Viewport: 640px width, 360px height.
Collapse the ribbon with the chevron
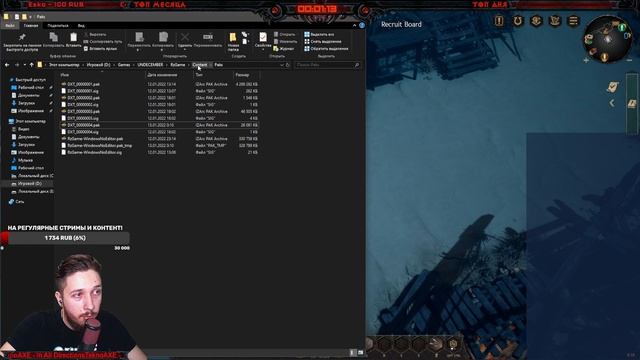pyautogui.click(x=354, y=25)
